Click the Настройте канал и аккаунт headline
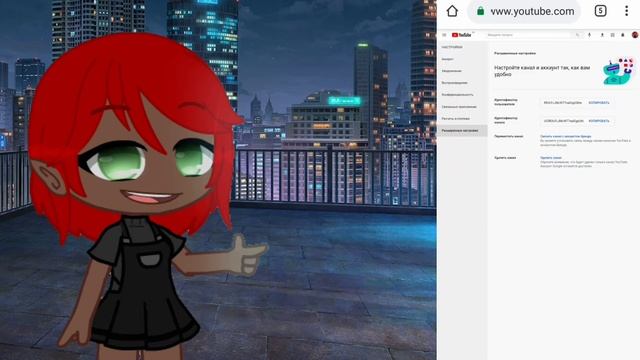 click(542, 71)
